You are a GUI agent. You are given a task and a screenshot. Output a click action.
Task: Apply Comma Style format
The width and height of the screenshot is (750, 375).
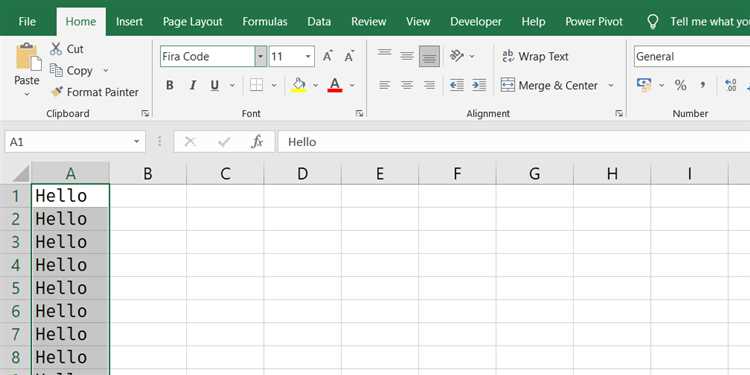703,85
